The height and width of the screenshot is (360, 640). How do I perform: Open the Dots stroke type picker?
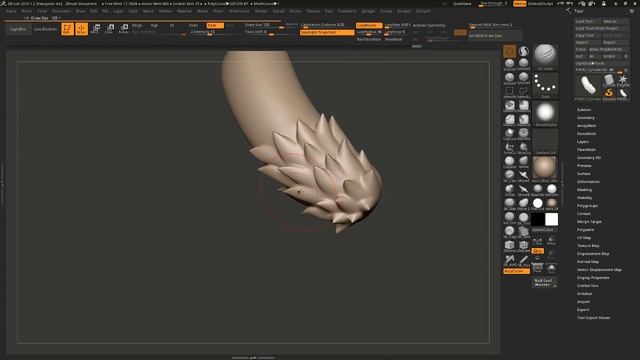(x=545, y=85)
